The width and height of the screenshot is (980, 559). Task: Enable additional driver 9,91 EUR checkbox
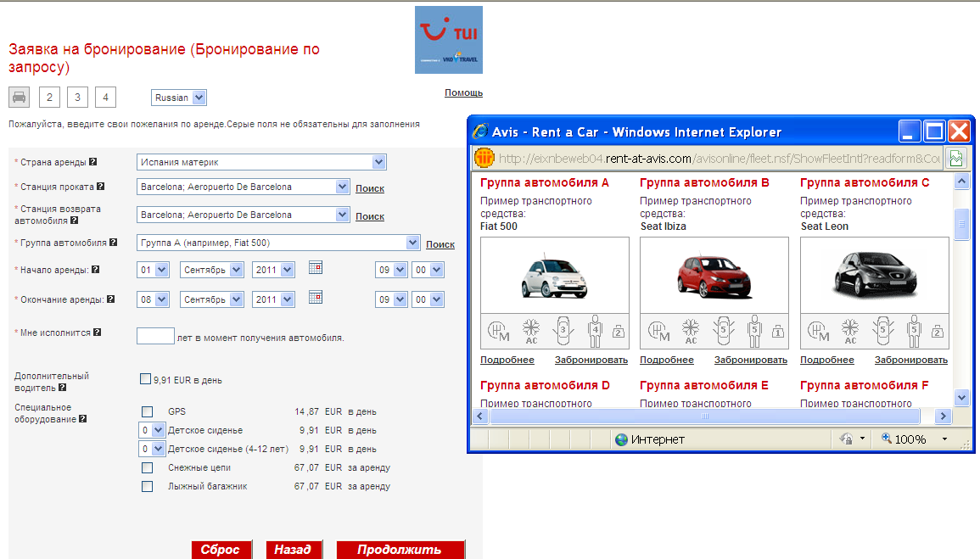coord(146,378)
